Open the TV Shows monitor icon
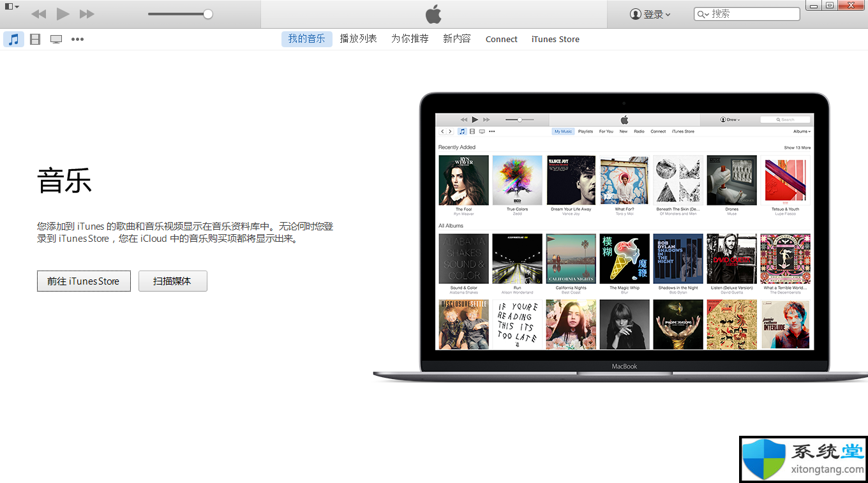Viewport: 868px width, 483px height. point(56,39)
